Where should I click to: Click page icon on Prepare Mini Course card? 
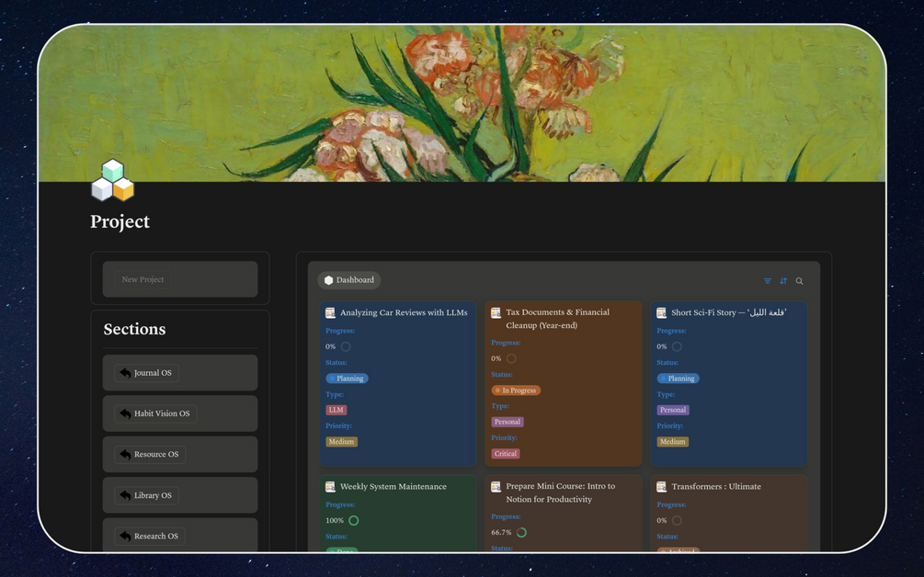[496, 486]
